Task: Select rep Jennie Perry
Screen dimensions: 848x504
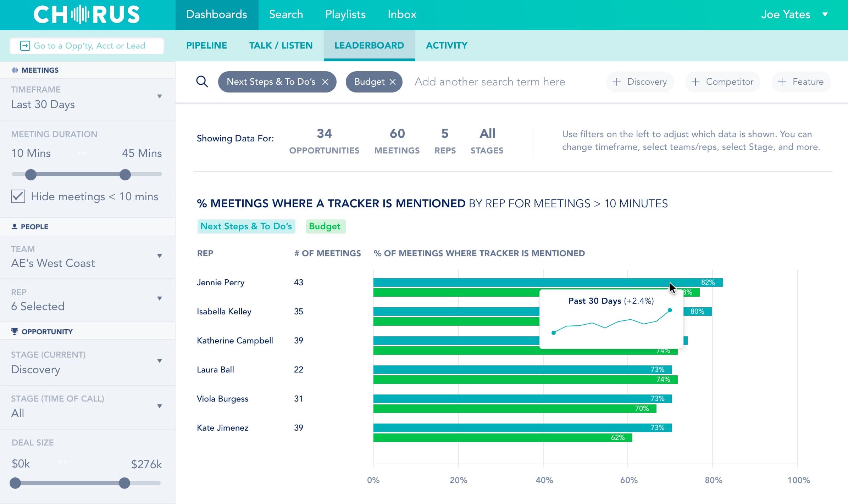Action: click(221, 282)
